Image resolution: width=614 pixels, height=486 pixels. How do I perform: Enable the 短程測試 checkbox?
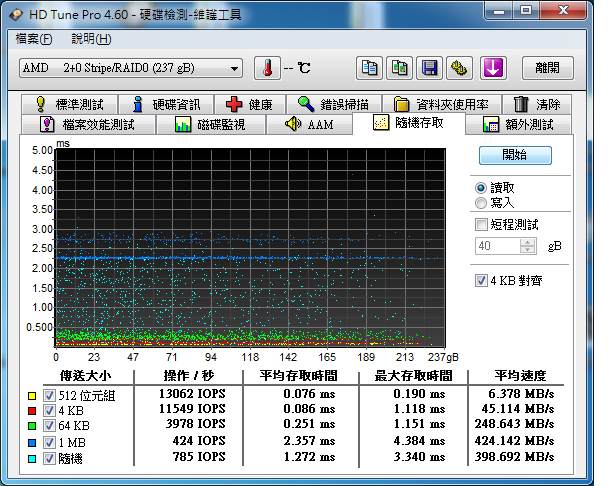(x=481, y=224)
